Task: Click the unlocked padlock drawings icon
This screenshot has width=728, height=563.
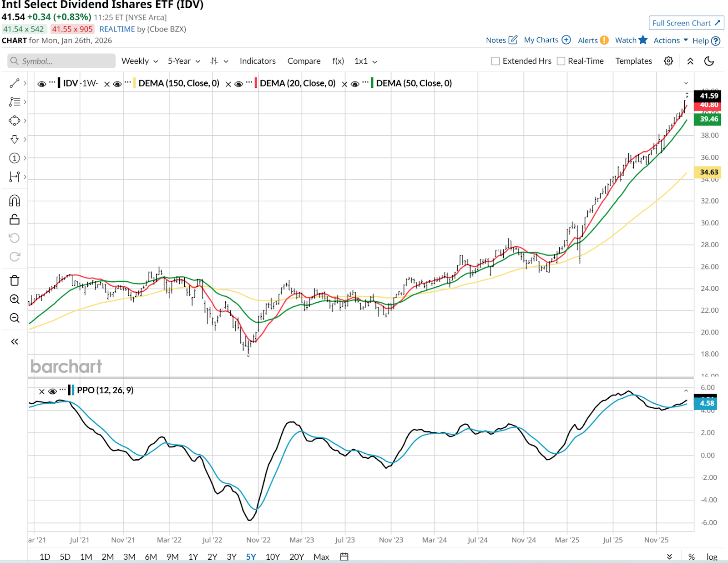Action: point(15,220)
